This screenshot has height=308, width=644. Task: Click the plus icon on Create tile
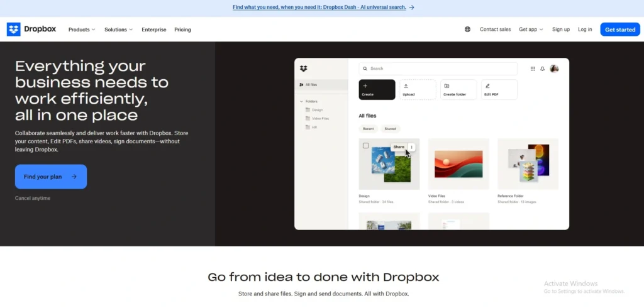pyautogui.click(x=365, y=86)
